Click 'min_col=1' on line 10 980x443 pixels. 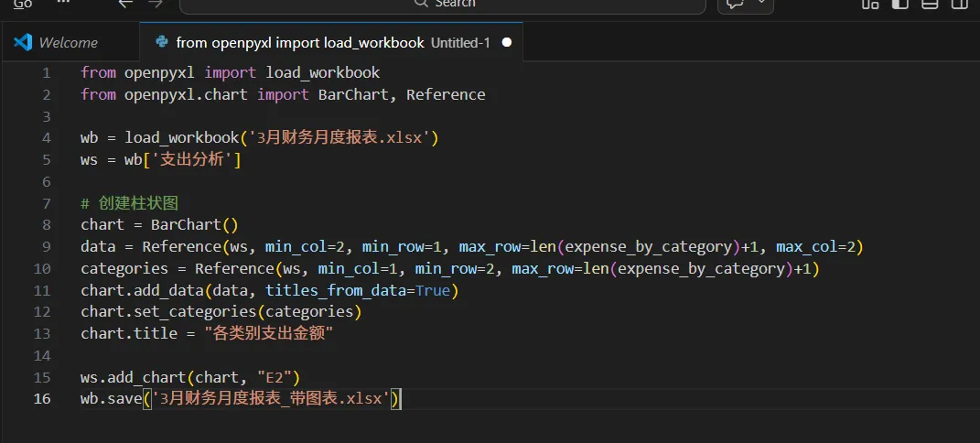358,269
